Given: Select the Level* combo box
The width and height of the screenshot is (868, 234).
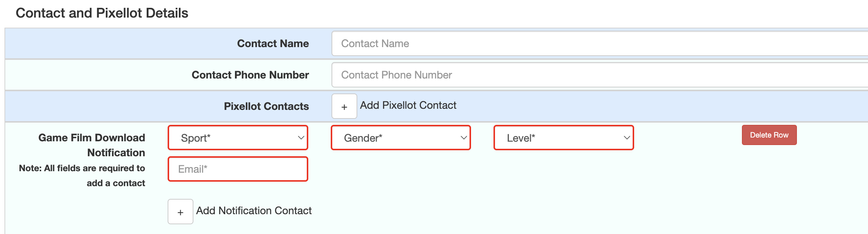Looking at the screenshot, I should (x=564, y=138).
